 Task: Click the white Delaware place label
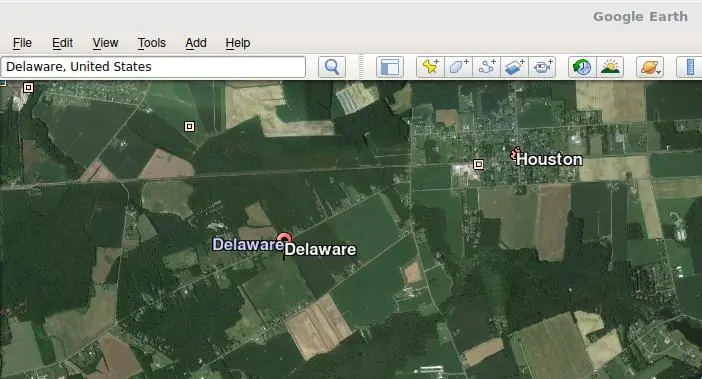click(321, 249)
